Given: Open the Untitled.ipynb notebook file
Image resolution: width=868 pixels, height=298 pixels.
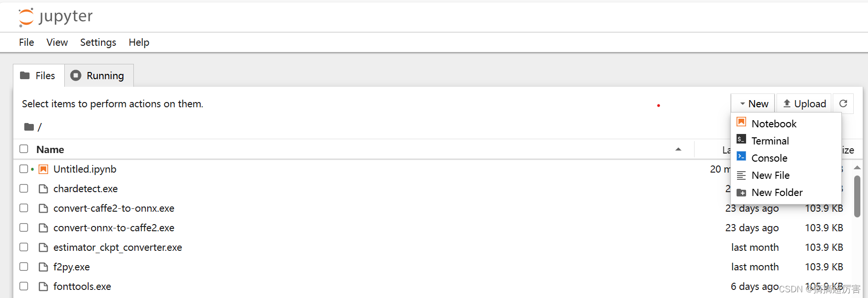Looking at the screenshot, I should [x=85, y=169].
